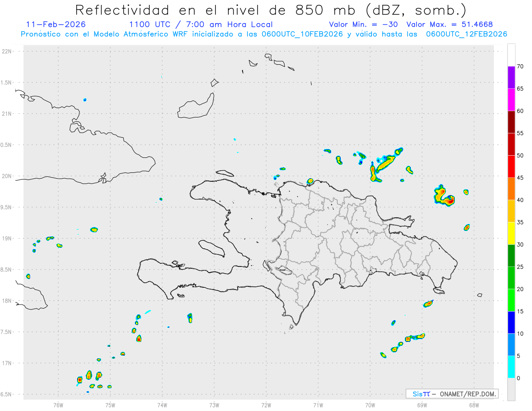Click the '75W' longitude axis label

pos(110,405)
